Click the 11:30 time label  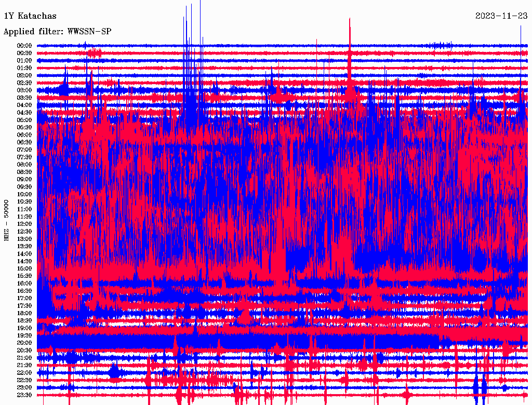tap(24, 217)
